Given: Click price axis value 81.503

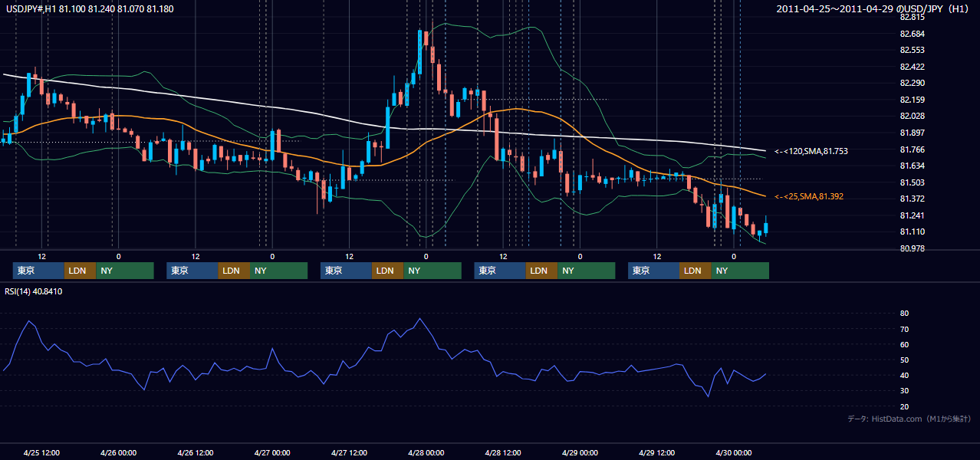Looking at the screenshot, I should point(913,182).
